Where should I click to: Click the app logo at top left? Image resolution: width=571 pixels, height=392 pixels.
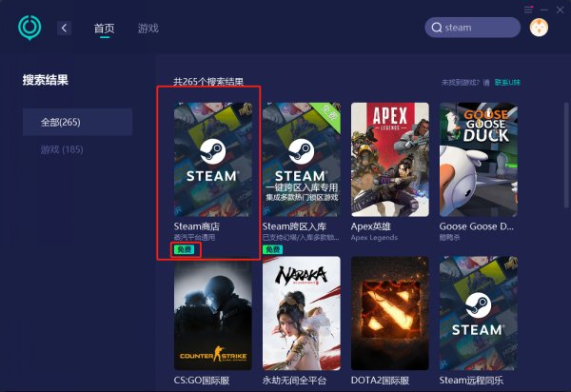30,28
